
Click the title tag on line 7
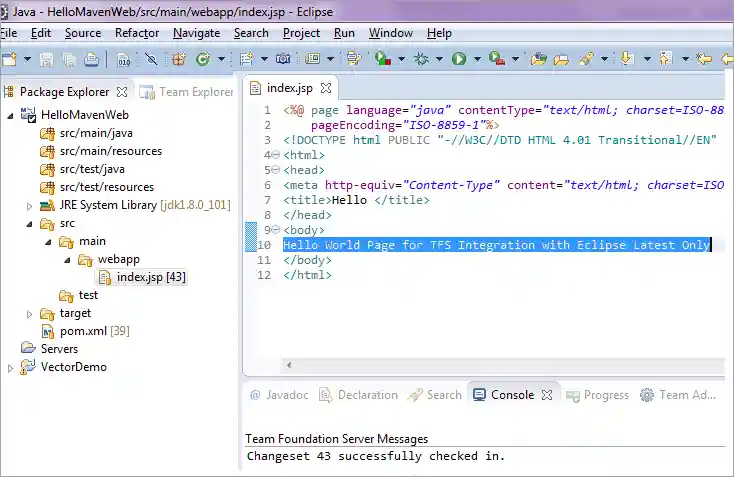pos(356,200)
